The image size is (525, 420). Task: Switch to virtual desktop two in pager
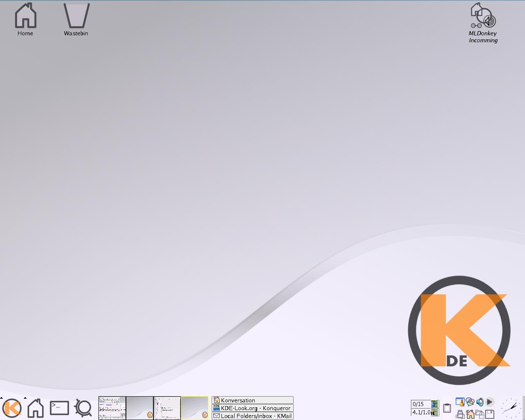point(139,408)
